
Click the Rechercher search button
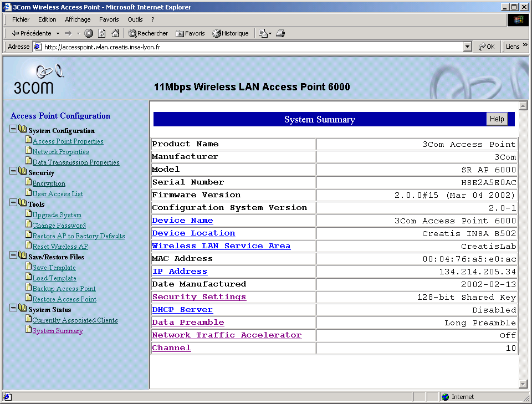pos(148,33)
